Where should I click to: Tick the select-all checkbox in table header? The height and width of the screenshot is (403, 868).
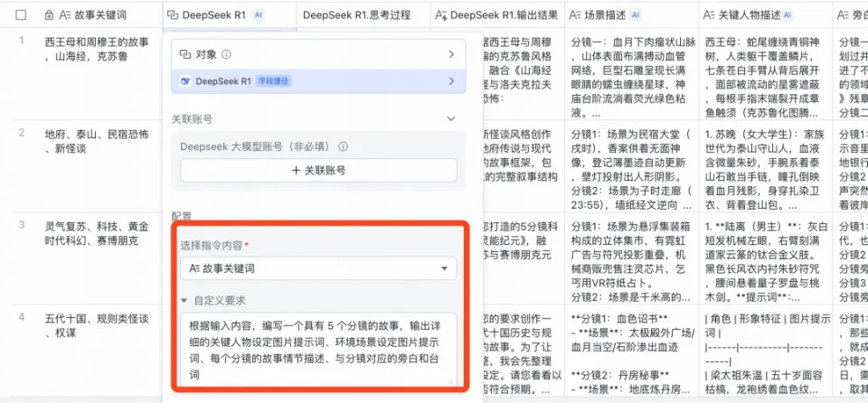[21, 15]
